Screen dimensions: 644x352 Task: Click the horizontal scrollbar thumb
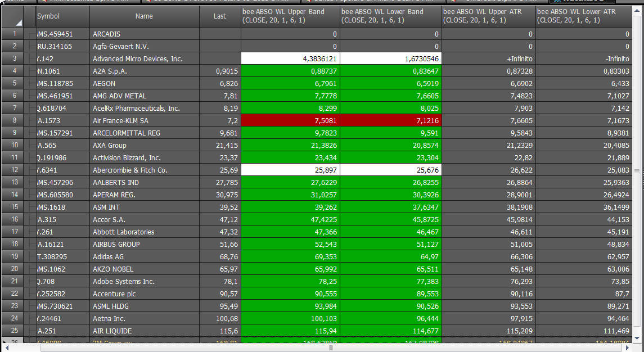point(331,348)
